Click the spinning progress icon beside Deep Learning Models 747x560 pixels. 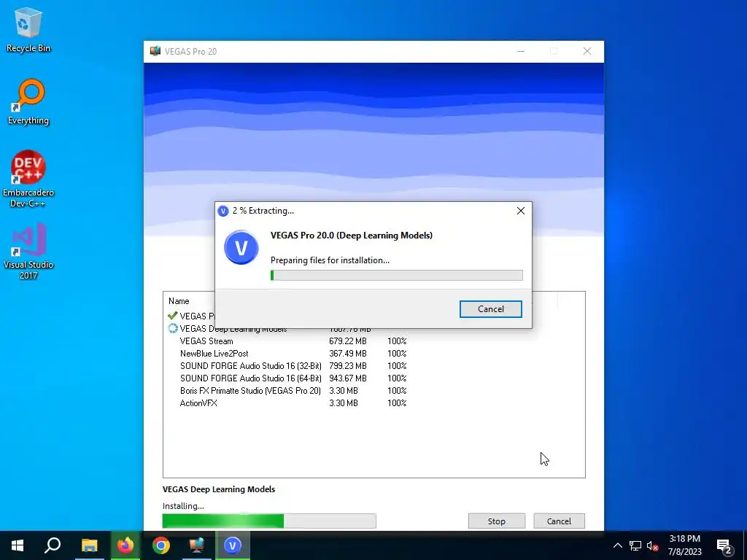click(172, 328)
